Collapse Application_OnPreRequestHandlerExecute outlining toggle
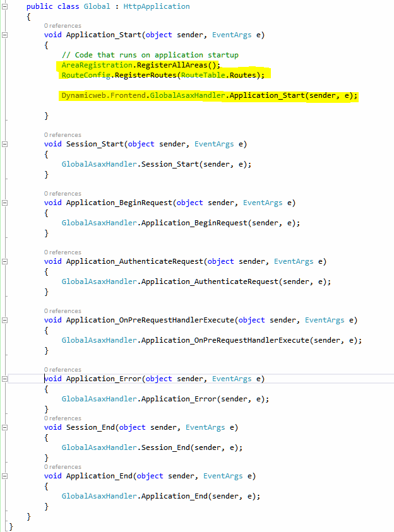This screenshot has width=394, height=532. pyautogui.click(x=5, y=320)
